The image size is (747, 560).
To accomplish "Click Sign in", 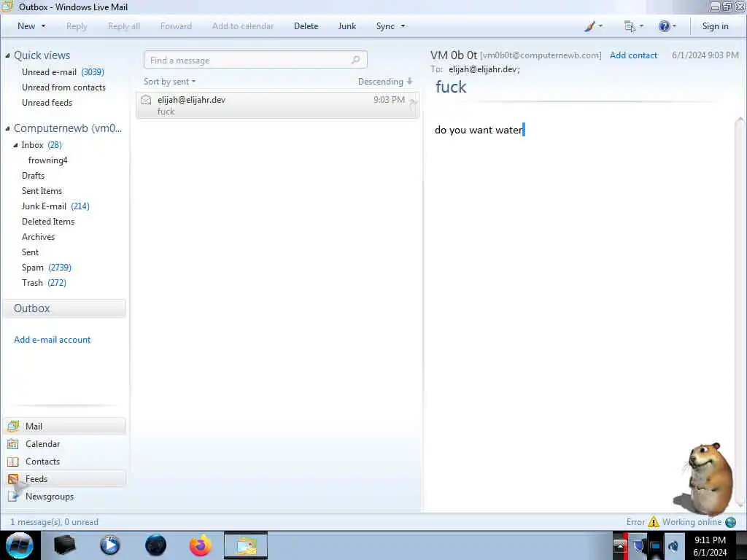I will tap(715, 26).
